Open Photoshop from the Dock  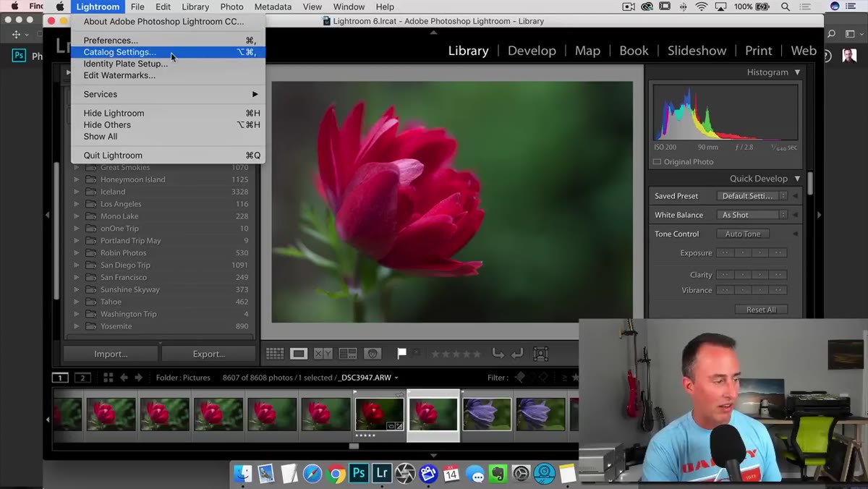pyautogui.click(x=359, y=474)
